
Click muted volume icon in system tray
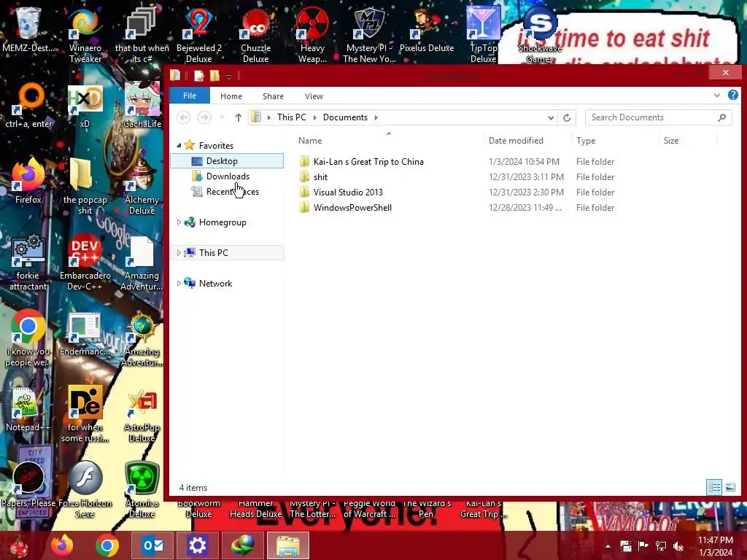pyautogui.click(x=678, y=546)
